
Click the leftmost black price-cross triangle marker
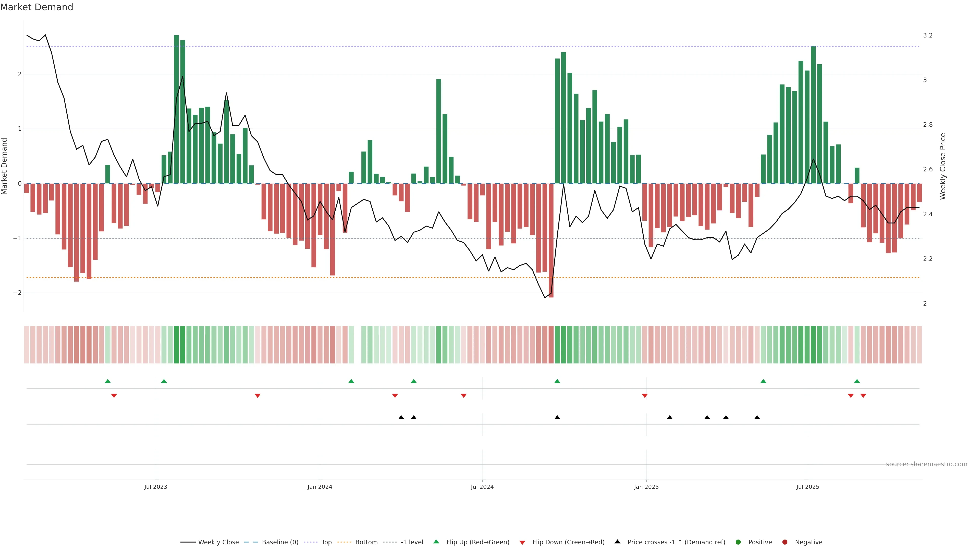click(401, 418)
